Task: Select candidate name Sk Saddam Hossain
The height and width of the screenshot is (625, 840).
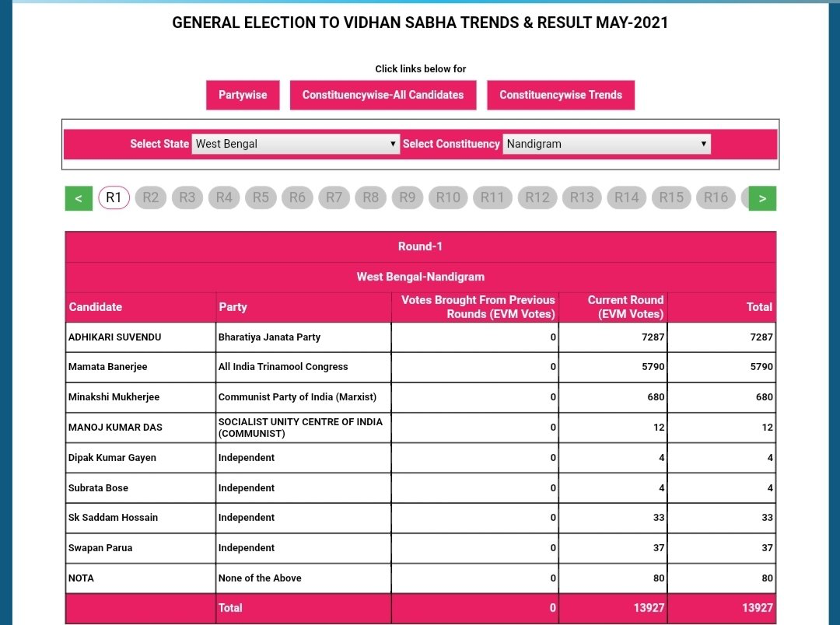Action: coord(113,518)
